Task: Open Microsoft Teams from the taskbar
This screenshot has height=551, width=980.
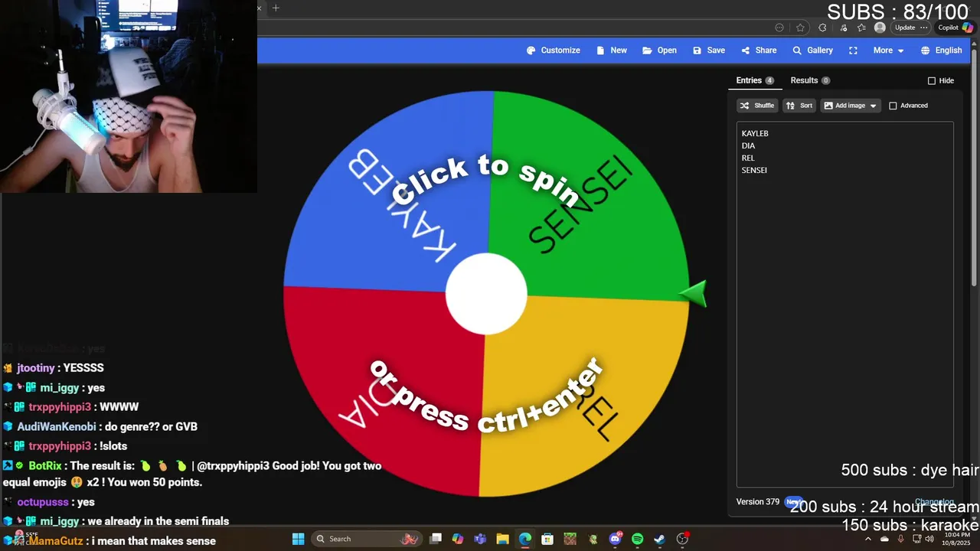Action: click(480, 539)
